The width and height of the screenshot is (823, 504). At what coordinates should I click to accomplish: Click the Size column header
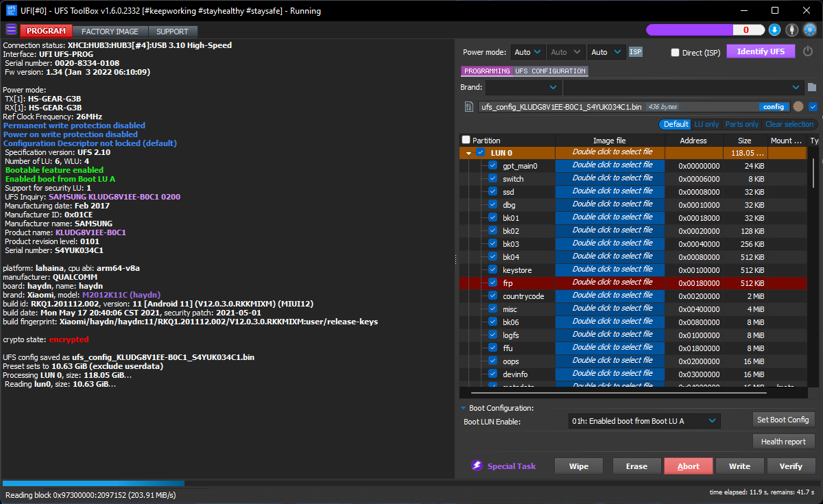745,140
